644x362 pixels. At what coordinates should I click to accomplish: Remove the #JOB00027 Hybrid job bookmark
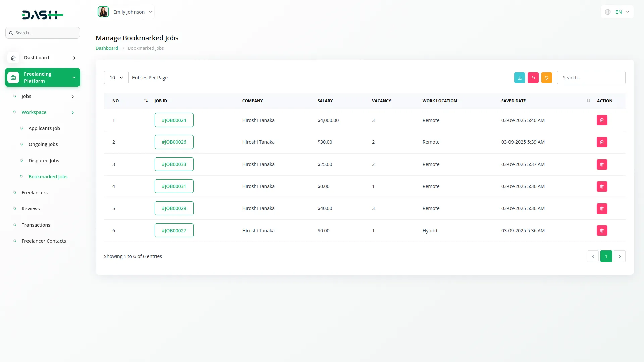602,230
